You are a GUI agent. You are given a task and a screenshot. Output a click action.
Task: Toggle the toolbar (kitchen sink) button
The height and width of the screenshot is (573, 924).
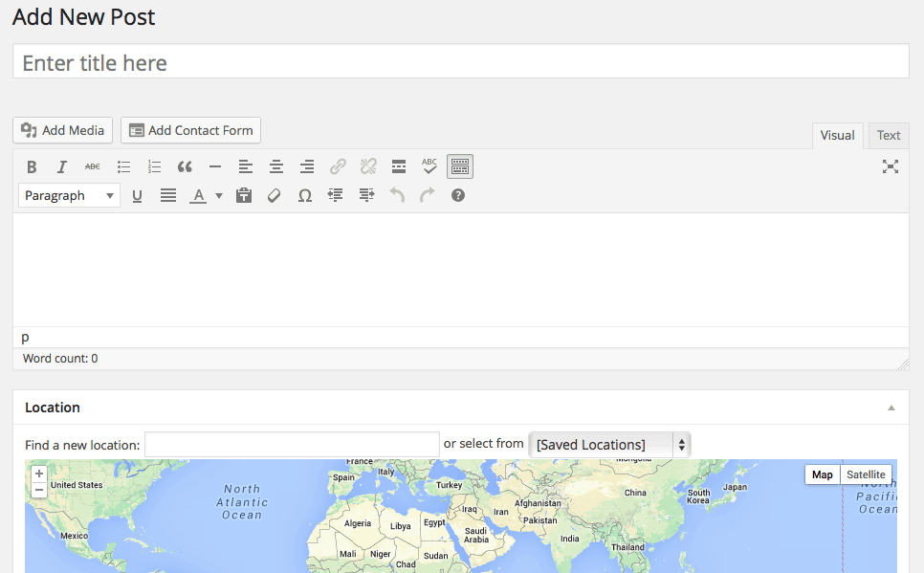coord(460,166)
